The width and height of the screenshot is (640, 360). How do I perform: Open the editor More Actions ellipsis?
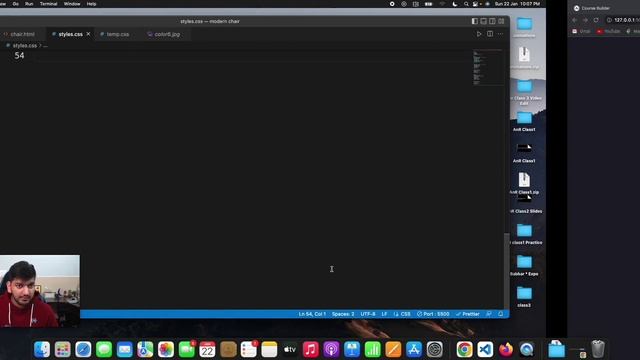point(500,34)
